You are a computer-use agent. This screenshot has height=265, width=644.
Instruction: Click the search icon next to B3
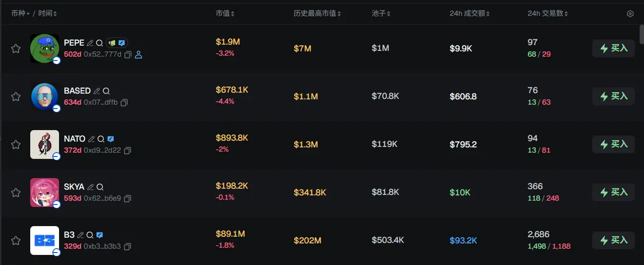[90, 235]
